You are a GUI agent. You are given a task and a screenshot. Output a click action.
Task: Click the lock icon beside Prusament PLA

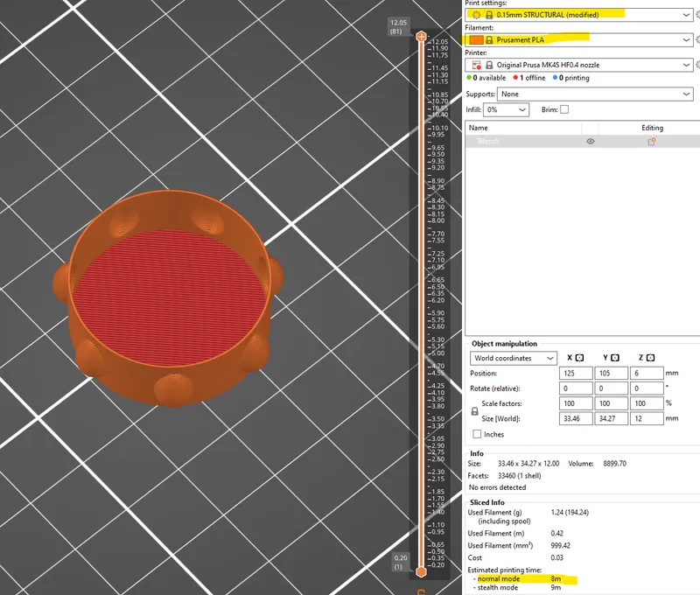tap(489, 39)
